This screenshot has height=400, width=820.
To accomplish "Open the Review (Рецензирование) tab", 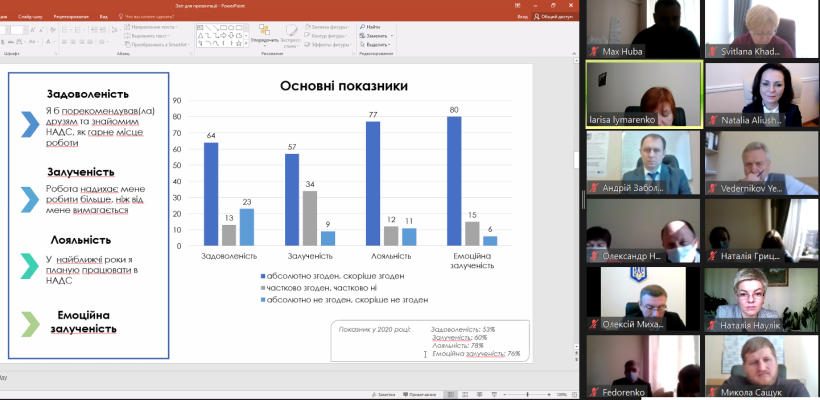I will coord(72,17).
